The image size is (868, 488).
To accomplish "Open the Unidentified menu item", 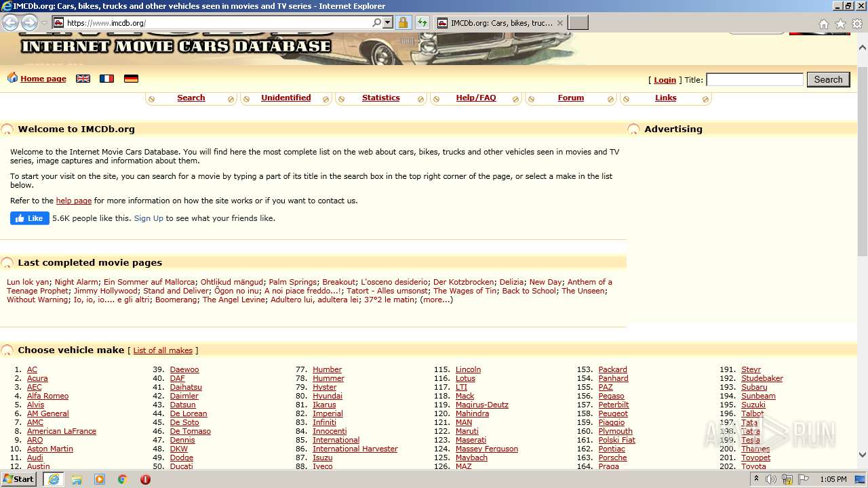I will tap(286, 98).
